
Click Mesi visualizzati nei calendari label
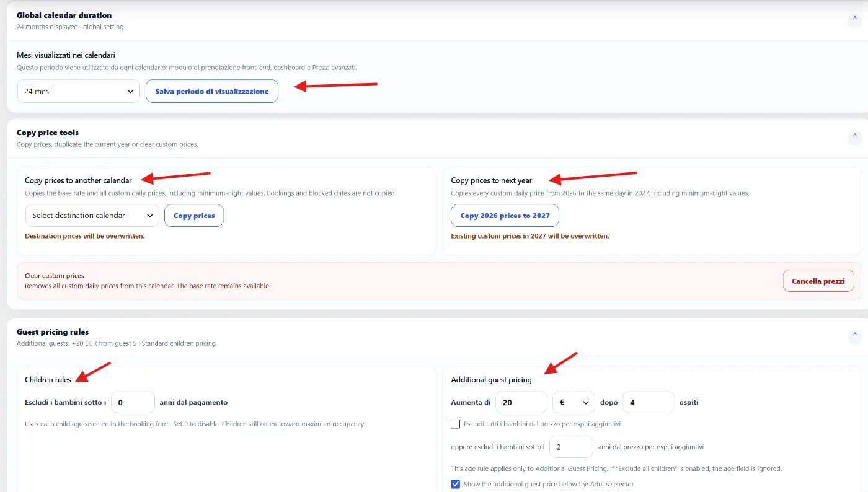tap(66, 55)
